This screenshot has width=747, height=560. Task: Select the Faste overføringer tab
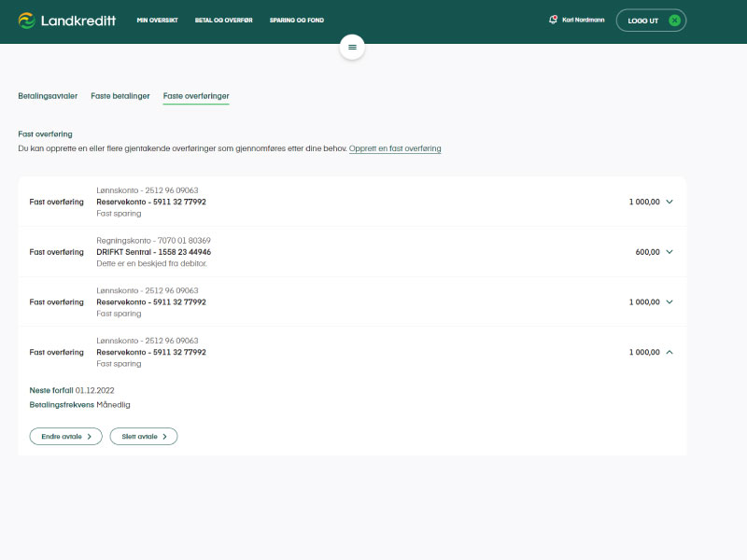point(196,96)
